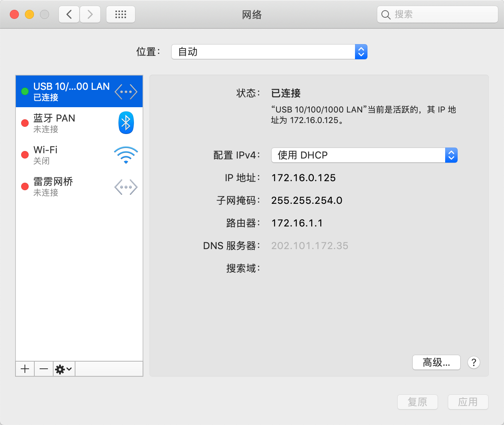Click red status dot of 蓝牙 PAN
The image size is (504, 425).
pyautogui.click(x=25, y=123)
